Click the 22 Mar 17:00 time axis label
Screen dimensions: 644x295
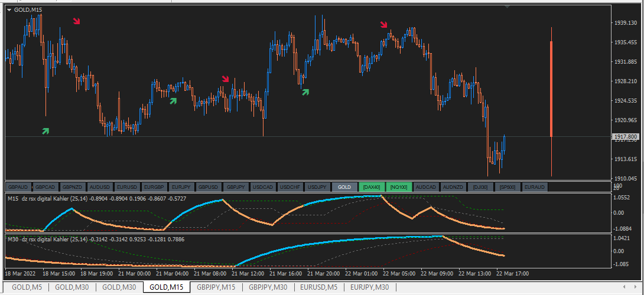tap(513, 273)
